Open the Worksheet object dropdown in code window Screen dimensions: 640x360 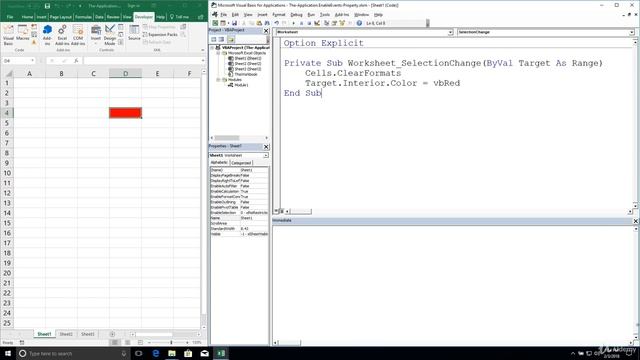coord(450,32)
